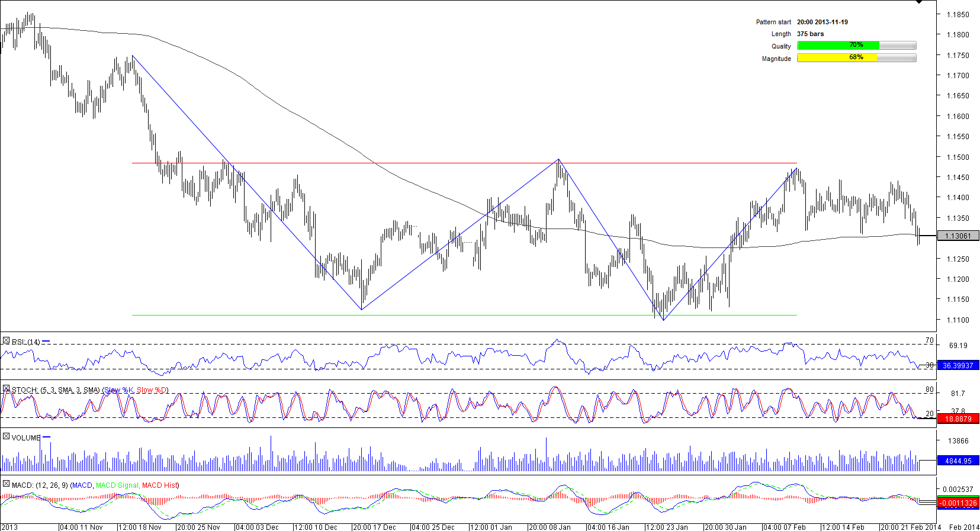This screenshot has height=531, width=980.
Task: Click the 04:00 07 Feb time axis label
Action: click(785, 527)
